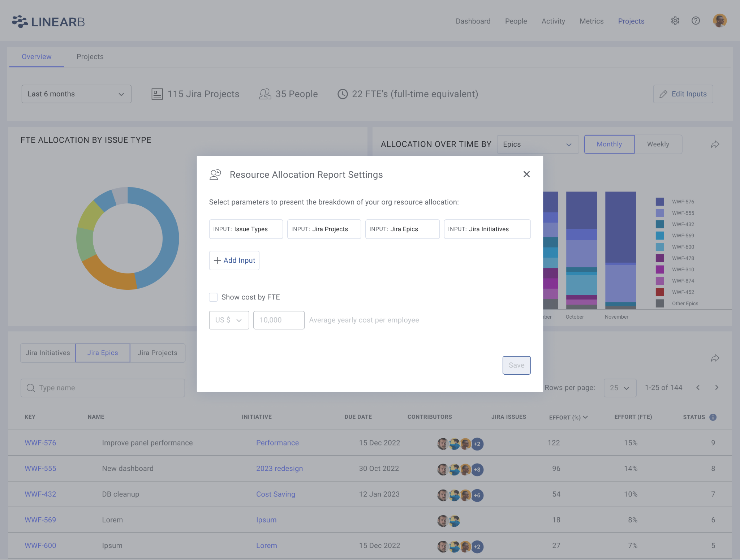Click the help question mark icon
Image resolution: width=740 pixels, height=560 pixels.
coord(696,21)
